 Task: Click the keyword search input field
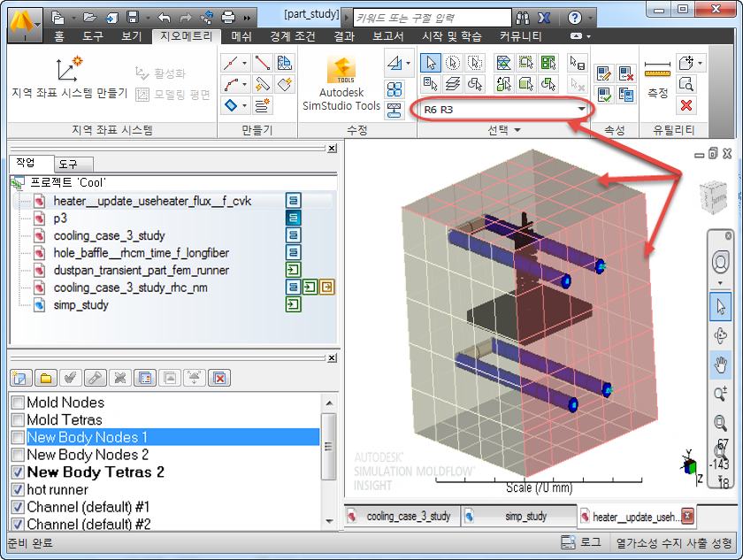click(x=433, y=18)
